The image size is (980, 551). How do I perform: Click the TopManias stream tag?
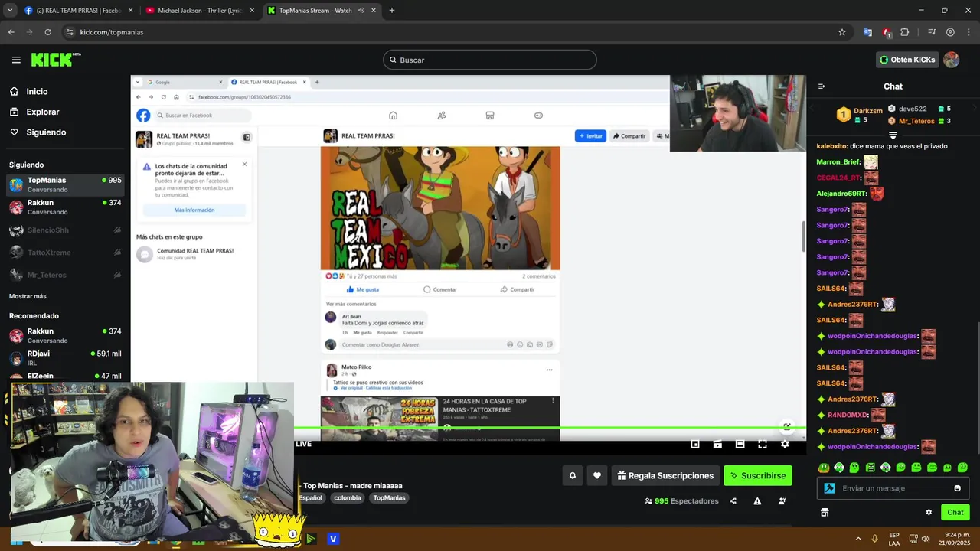click(x=389, y=497)
